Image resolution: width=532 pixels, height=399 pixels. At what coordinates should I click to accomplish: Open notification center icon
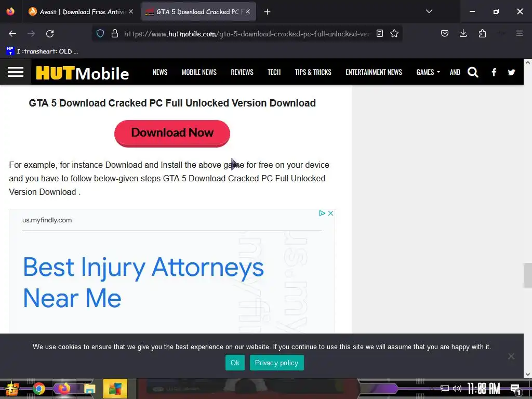pyautogui.click(x=515, y=389)
